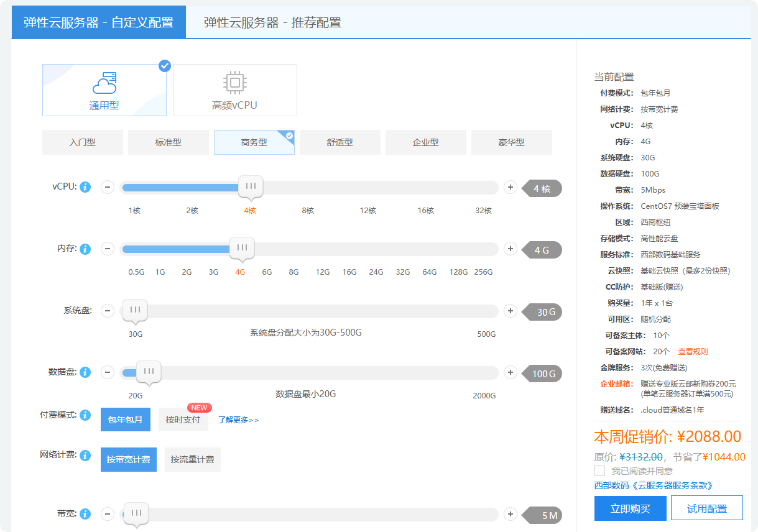The width and height of the screenshot is (758, 532).
Task: Click the CentOS7 预装宝塔面板 value
Action: point(680,206)
